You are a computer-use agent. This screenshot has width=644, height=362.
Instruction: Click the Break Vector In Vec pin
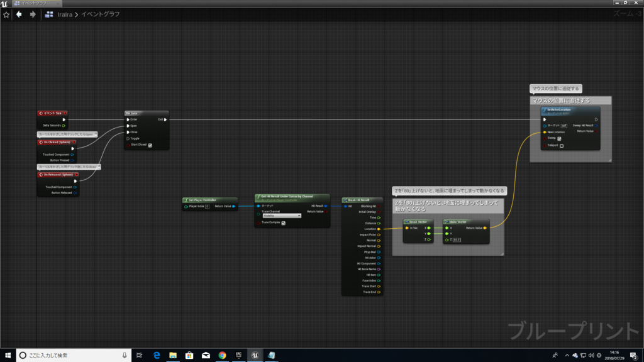pos(407,228)
